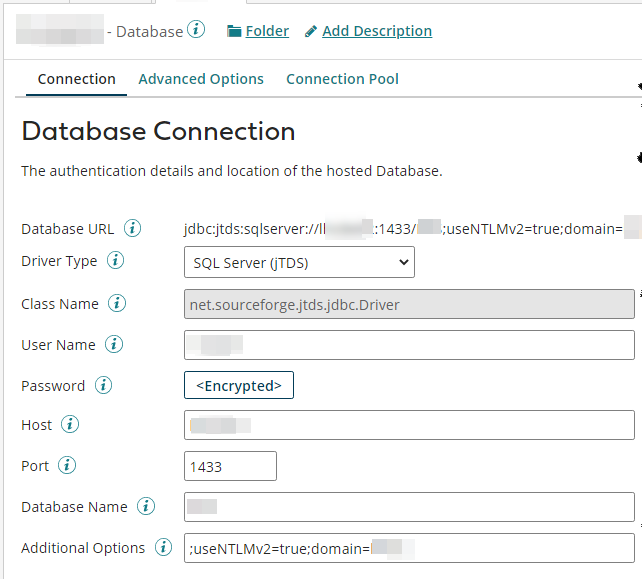This screenshot has width=642, height=579.
Task: Click info icon beside Driver Type
Action: pos(116,261)
